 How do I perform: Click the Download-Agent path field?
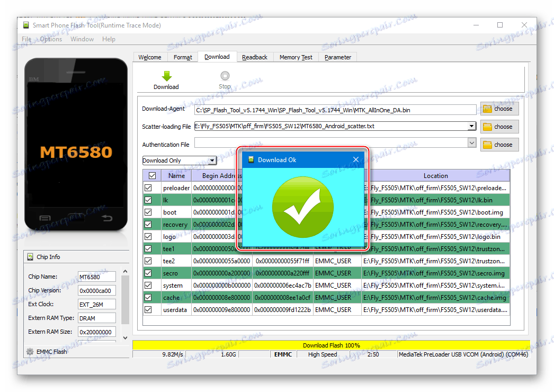335,110
